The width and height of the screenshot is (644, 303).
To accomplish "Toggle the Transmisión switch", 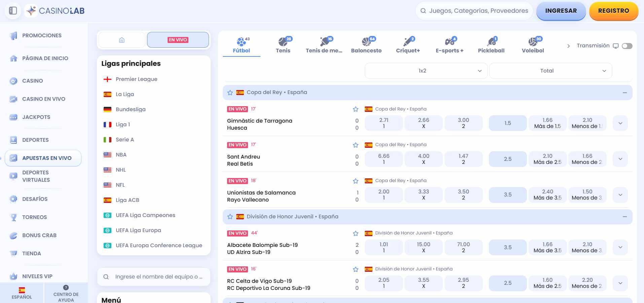I will click(627, 46).
